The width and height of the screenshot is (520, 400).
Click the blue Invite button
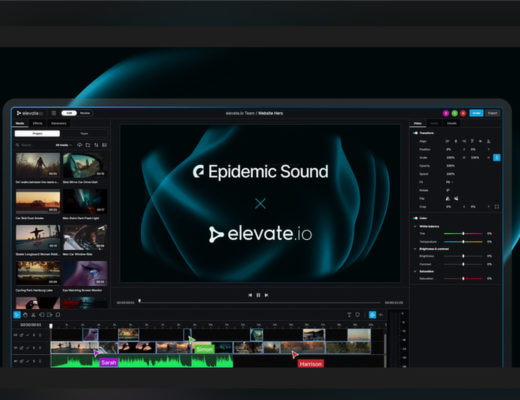point(476,113)
